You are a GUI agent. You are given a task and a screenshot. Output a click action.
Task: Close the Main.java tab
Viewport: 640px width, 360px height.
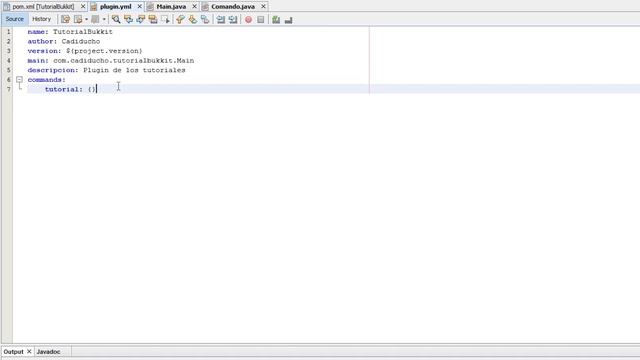194,7
